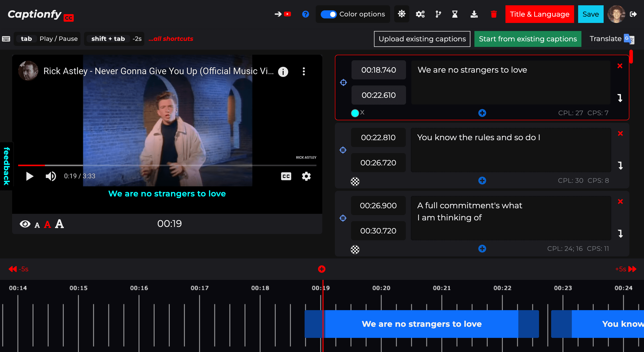The height and width of the screenshot is (352, 644).
Task: Click the branch fork icon
Action: click(x=438, y=14)
